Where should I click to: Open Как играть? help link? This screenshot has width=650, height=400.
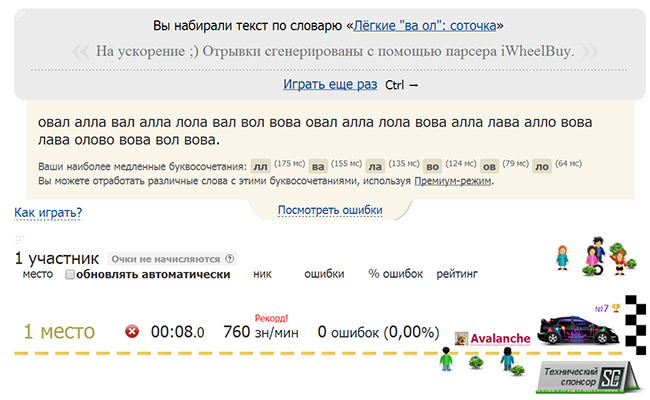coord(48,212)
